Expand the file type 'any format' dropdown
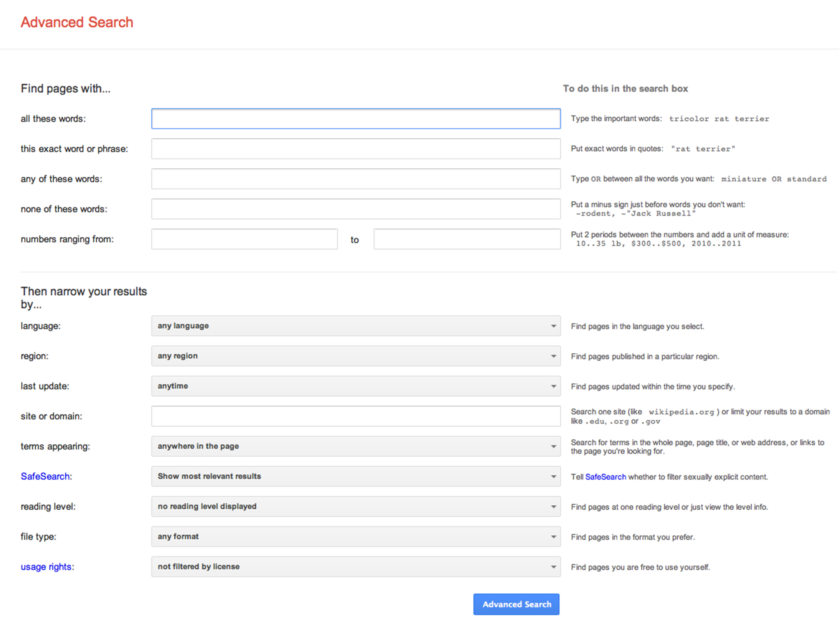Image resolution: width=840 pixels, height=633 pixels. (356, 537)
